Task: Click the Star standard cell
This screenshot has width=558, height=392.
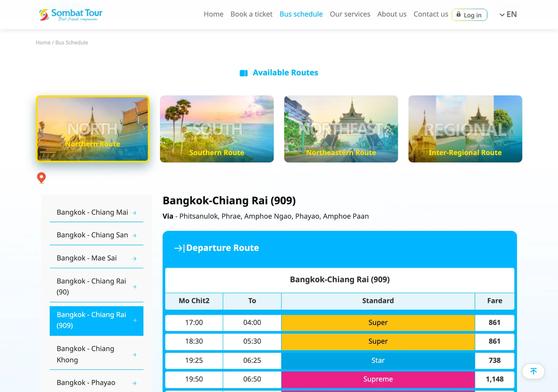Action: (378, 361)
